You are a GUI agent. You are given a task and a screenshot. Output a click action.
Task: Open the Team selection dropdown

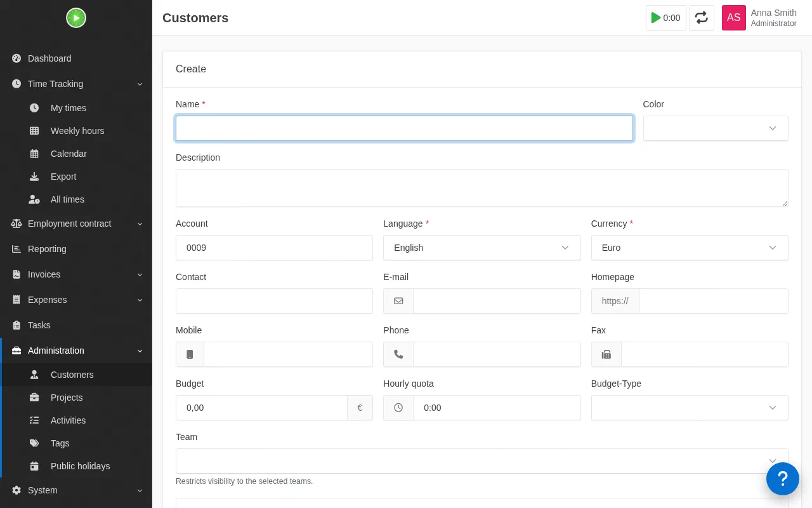tap(482, 461)
